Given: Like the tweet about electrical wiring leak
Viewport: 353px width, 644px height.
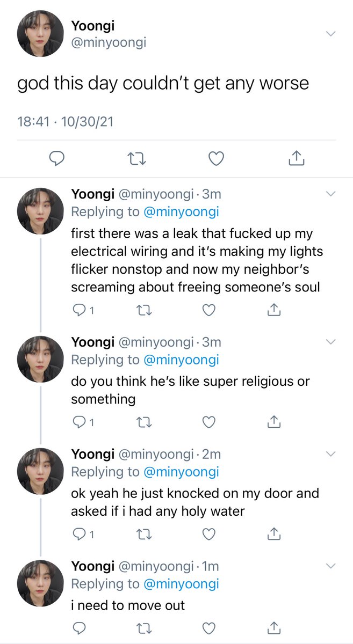Looking at the screenshot, I should coord(208,310).
